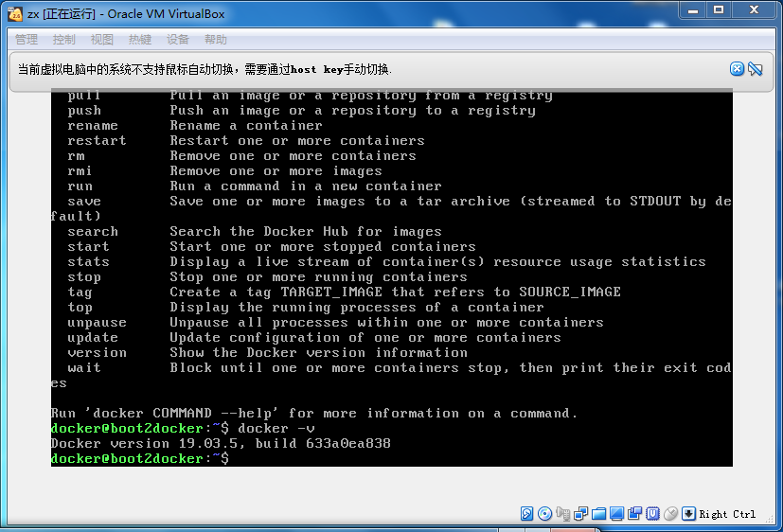Click the hard disk activity icon
The width and height of the screenshot is (783, 532).
coord(526,513)
